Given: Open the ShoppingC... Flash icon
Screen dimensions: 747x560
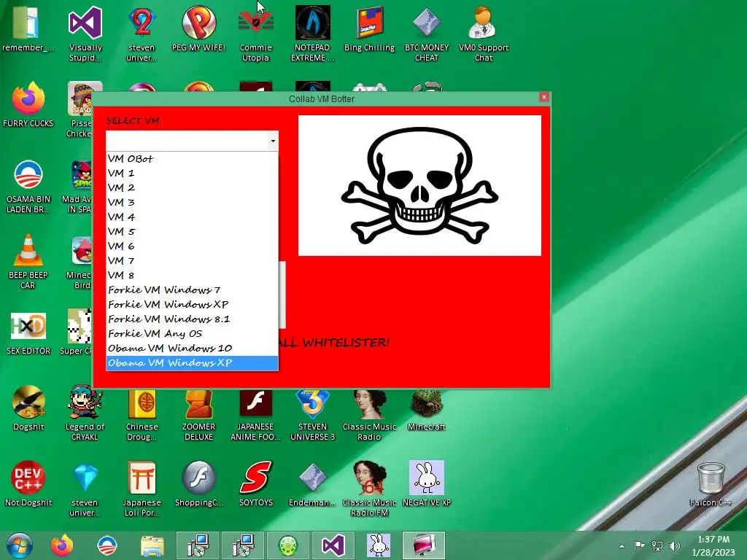Looking at the screenshot, I should coord(198,483).
